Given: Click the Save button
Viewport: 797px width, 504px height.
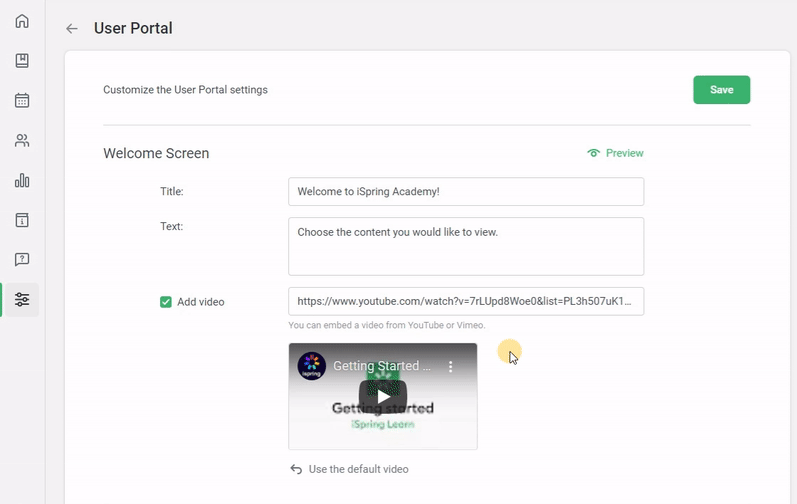Looking at the screenshot, I should coord(721,90).
